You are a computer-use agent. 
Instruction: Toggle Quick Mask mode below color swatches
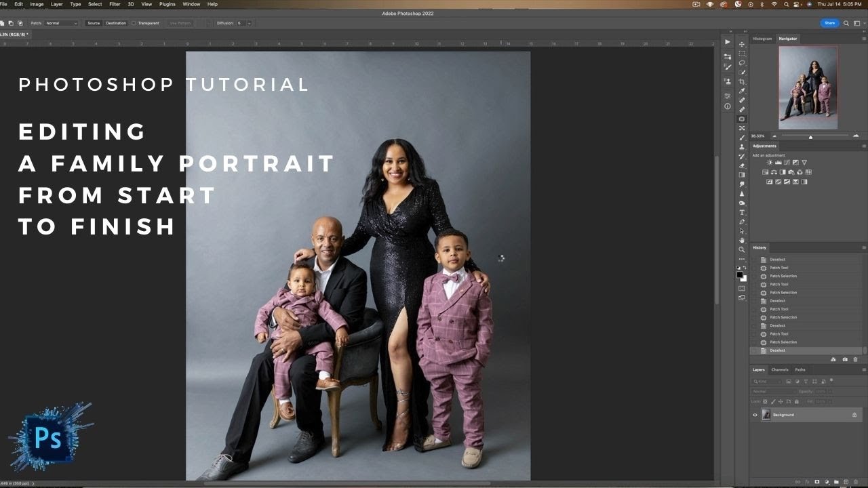742,288
